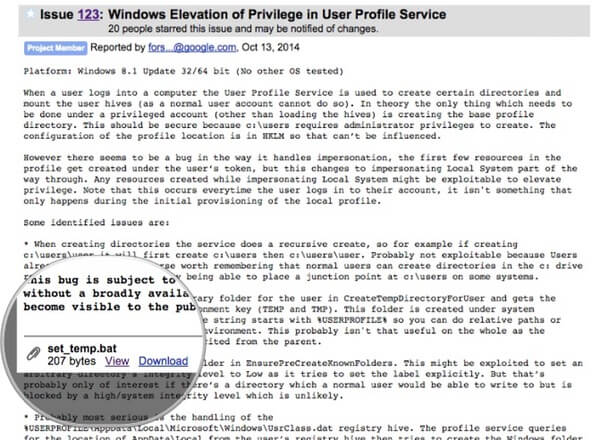Select the issue title 'Windows Elevation of Privilege in User Profile Service'

[x=277, y=15]
